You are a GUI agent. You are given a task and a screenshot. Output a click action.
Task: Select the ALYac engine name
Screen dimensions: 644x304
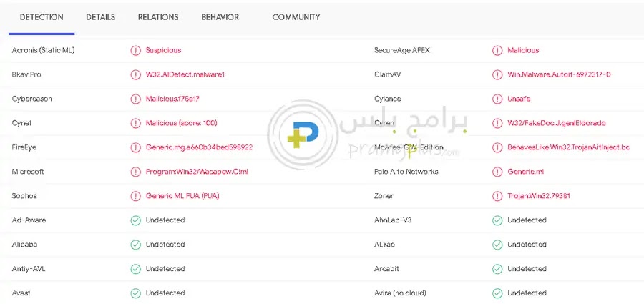click(x=384, y=244)
